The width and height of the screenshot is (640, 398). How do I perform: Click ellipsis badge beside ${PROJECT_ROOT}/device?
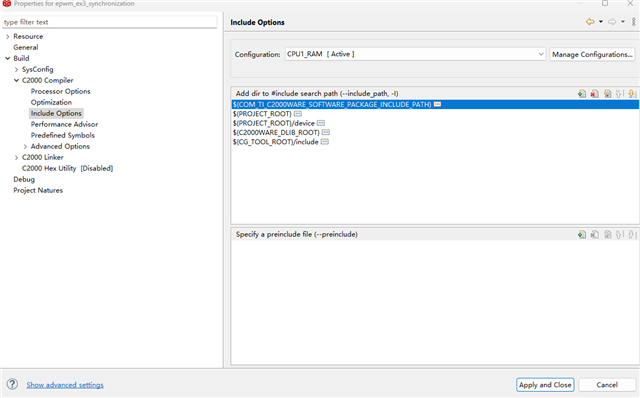(321, 123)
